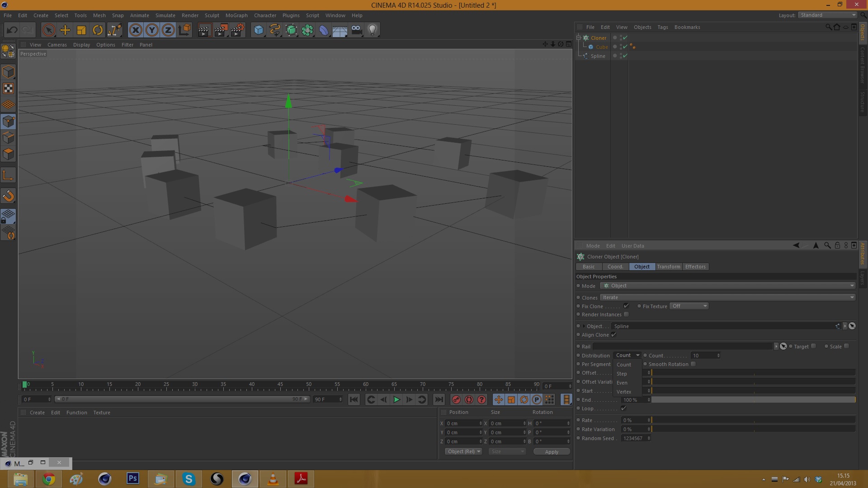Collapse the Cloner tree item
The image size is (868, 488).
point(579,38)
